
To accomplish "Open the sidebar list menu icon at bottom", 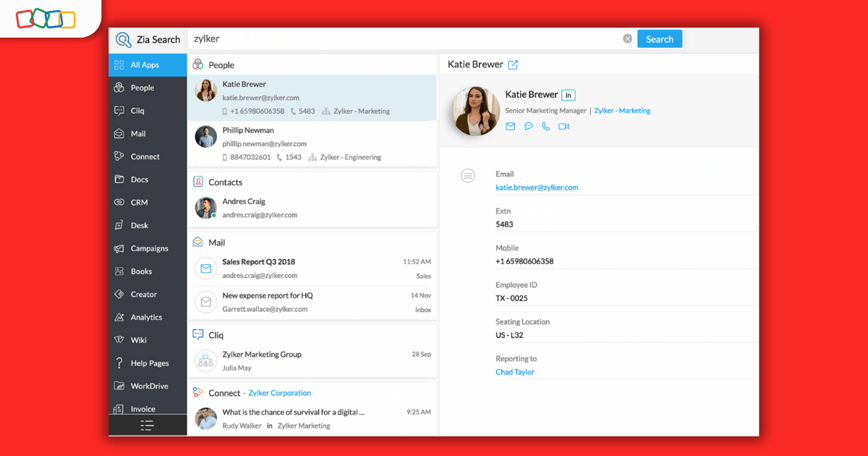I will pos(147,426).
